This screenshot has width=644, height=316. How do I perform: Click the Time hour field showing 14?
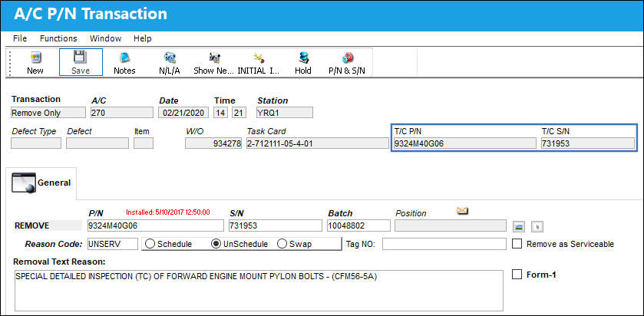click(221, 113)
